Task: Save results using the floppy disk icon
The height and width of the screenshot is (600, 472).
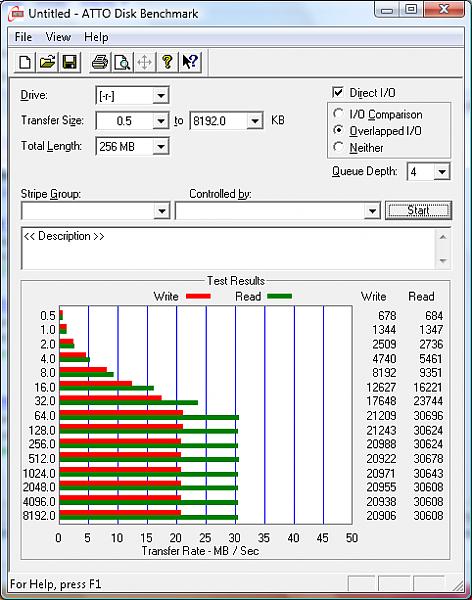Action: coord(69,62)
